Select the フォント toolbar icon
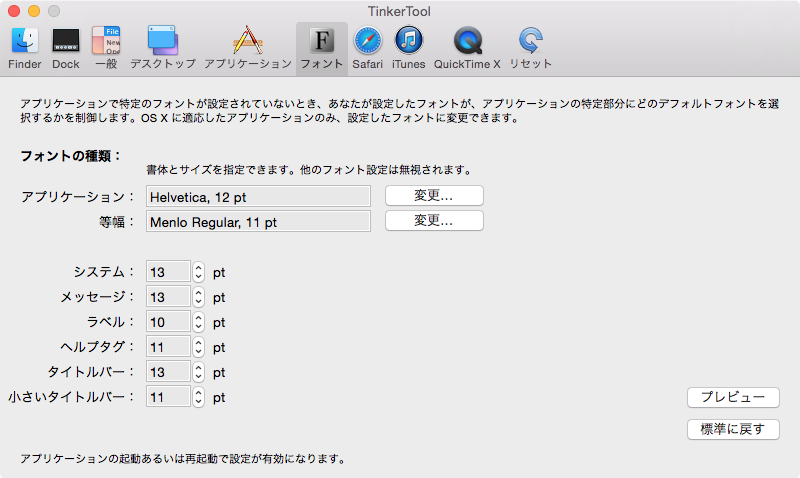The image size is (800, 478). click(x=321, y=48)
